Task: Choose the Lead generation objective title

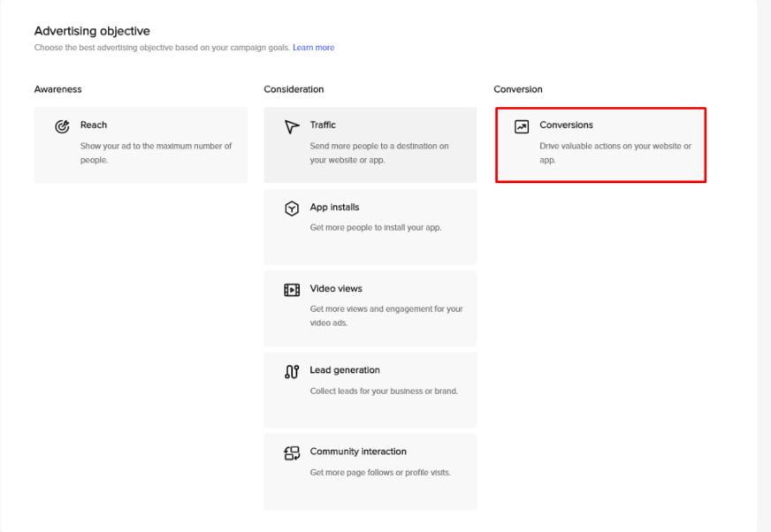Action: [x=345, y=370]
